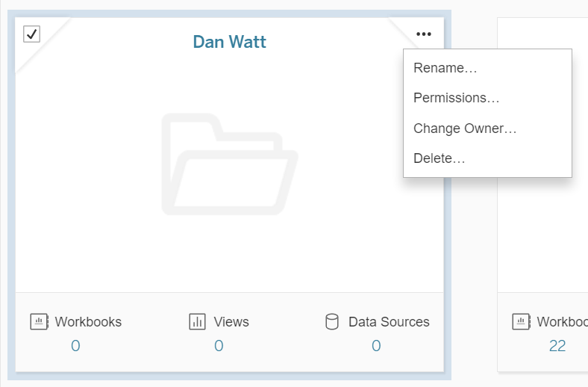
Task: Choose Permissions… in the actions menu
Action: coord(456,98)
